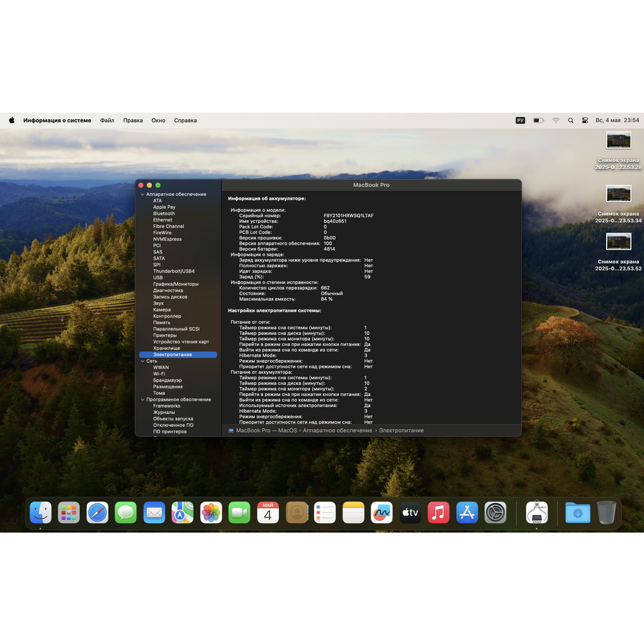
Task: Open Apple TV app in the Dock
Action: click(x=410, y=513)
